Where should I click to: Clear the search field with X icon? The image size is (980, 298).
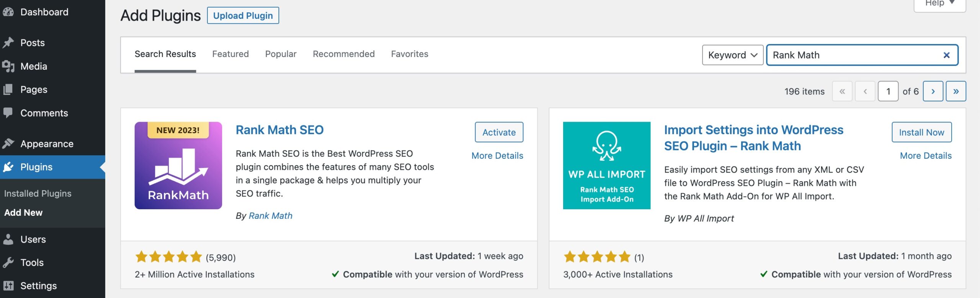(x=946, y=55)
